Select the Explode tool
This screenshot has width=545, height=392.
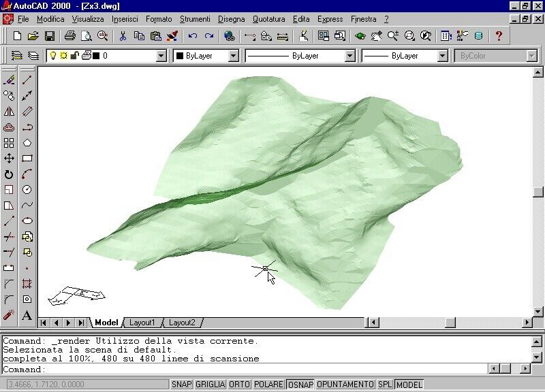click(9, 315)
